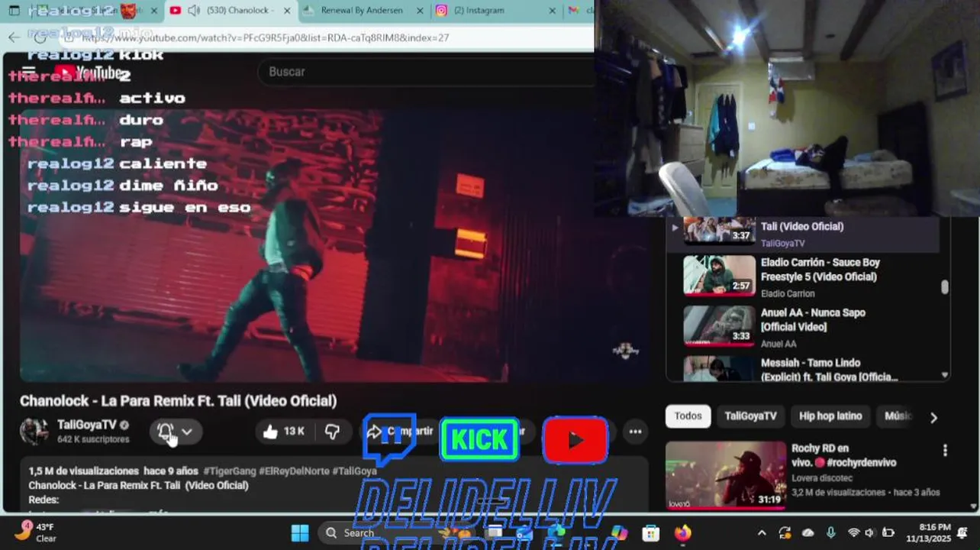
Task: Open the #TigerGang hashtag
Action: (229, 471)
